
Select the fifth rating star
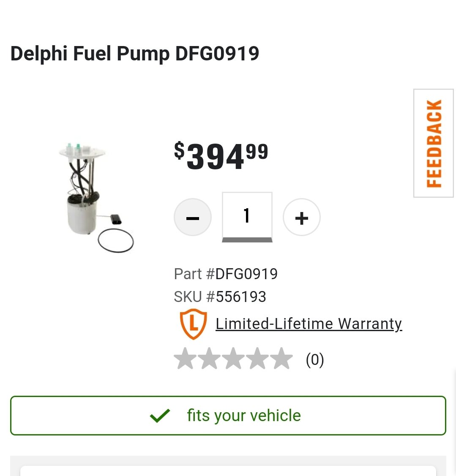pyautogui.click(x=281, y=359)
